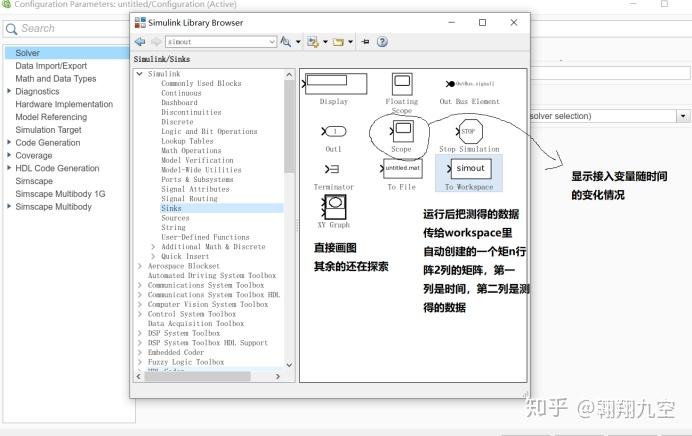
Task: Expand Additional Math & Discrete node
Action: click(x=153, y=247)
